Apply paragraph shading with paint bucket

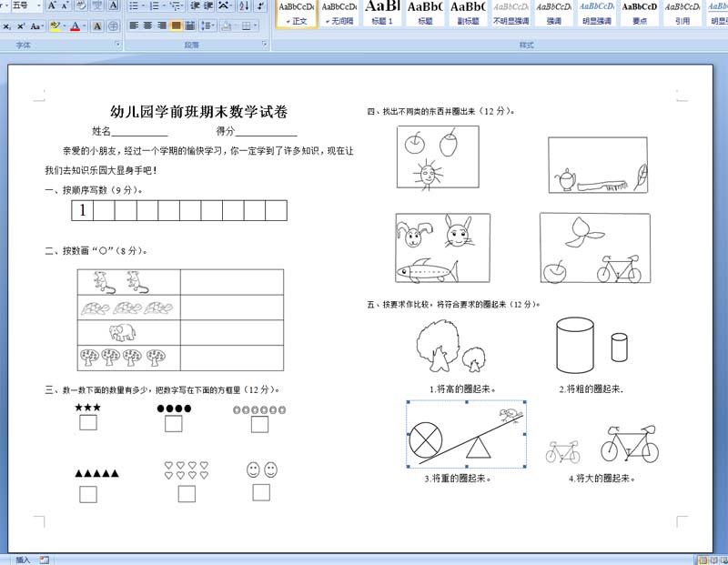point(226,26)
